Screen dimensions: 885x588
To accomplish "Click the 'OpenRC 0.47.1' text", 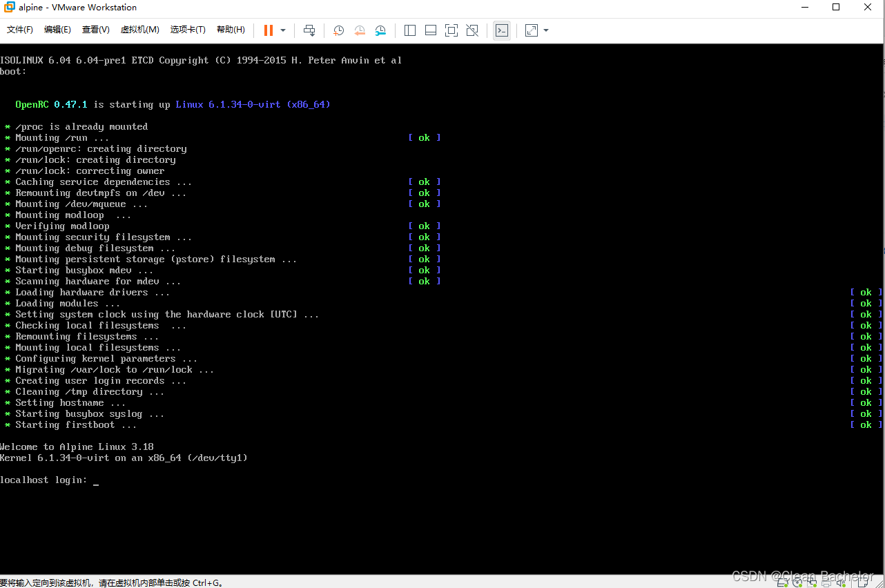I will click(x=52, y=105).
